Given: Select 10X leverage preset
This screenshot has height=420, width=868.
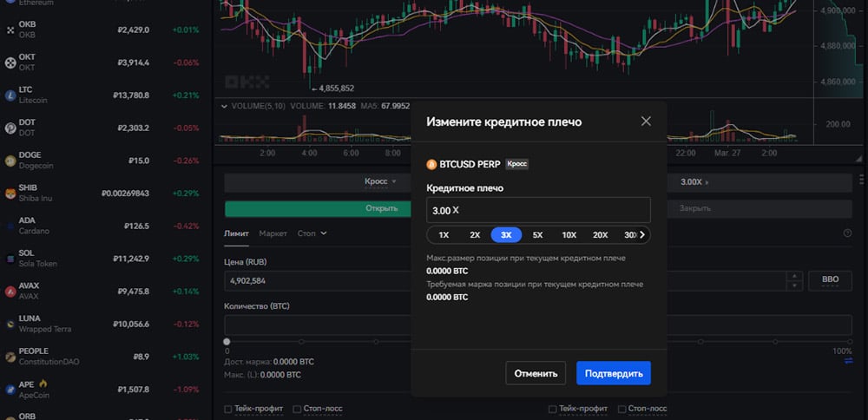Looking at the screenshot, I should (569, 234).
